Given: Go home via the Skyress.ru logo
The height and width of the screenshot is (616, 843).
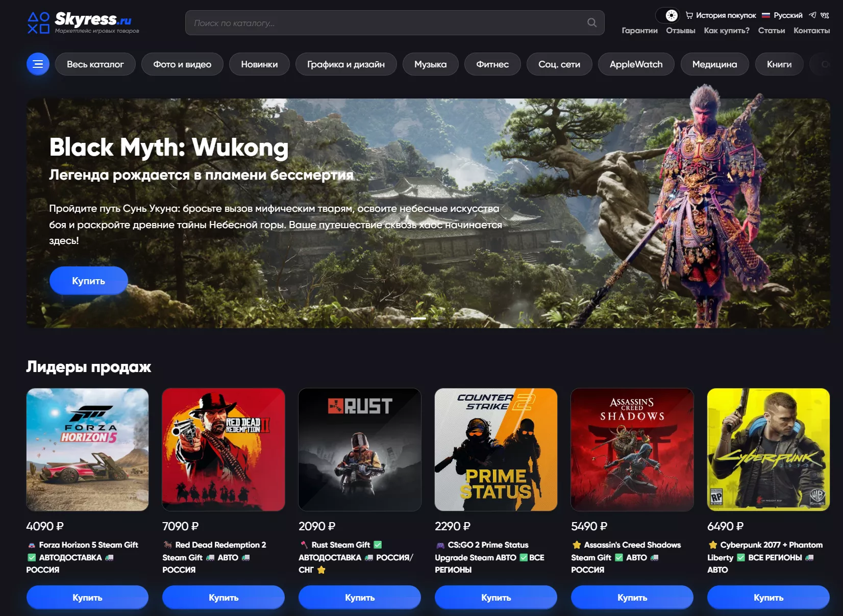Looking at the screenshot, I should tap(83, 23).
